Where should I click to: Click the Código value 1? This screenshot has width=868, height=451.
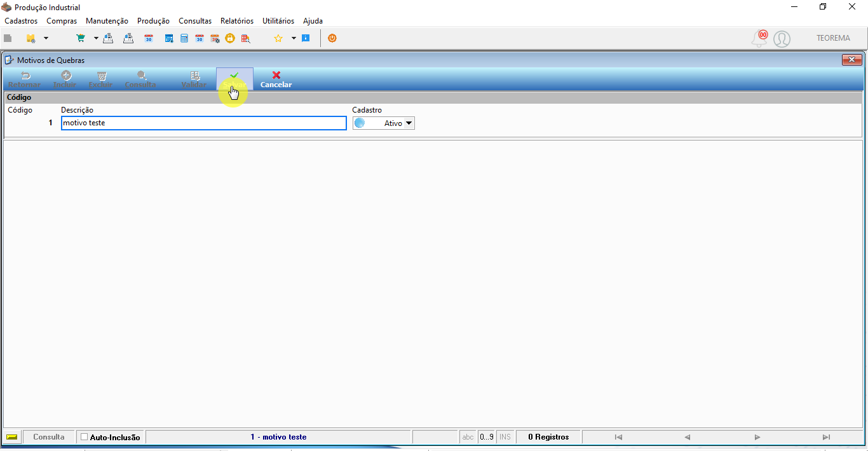click(51, 123)
